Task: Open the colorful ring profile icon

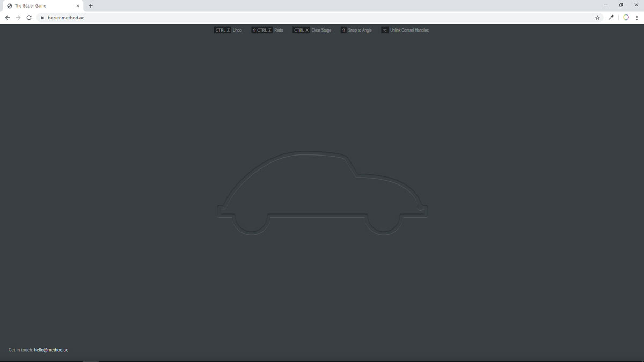Action: click(626, 18)
